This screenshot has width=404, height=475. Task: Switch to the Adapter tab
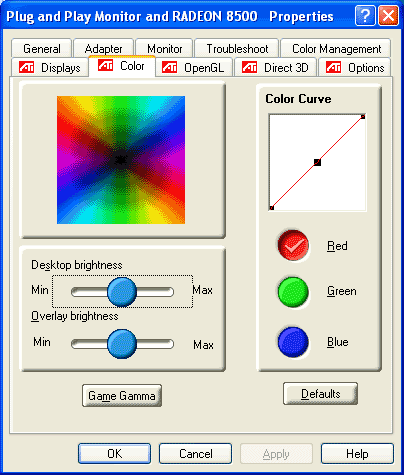tap(103, 49)
